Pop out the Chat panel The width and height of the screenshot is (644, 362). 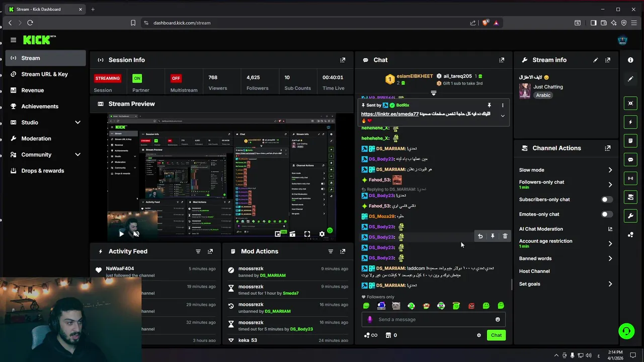[x=502, y=60]
